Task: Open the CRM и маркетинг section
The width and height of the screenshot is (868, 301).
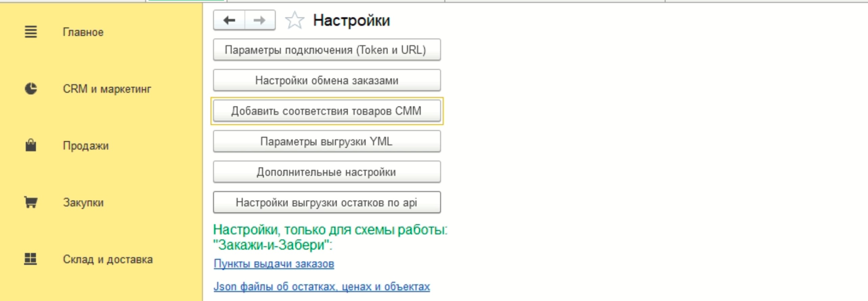Action: click(x=107, y=89)
